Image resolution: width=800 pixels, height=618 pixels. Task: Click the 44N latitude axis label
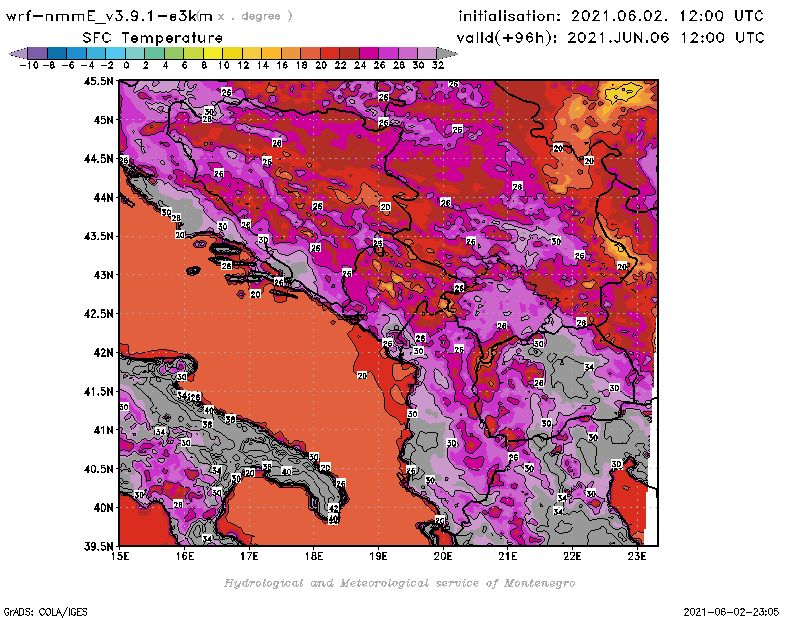pyautogui.click(x=103, y=197)
